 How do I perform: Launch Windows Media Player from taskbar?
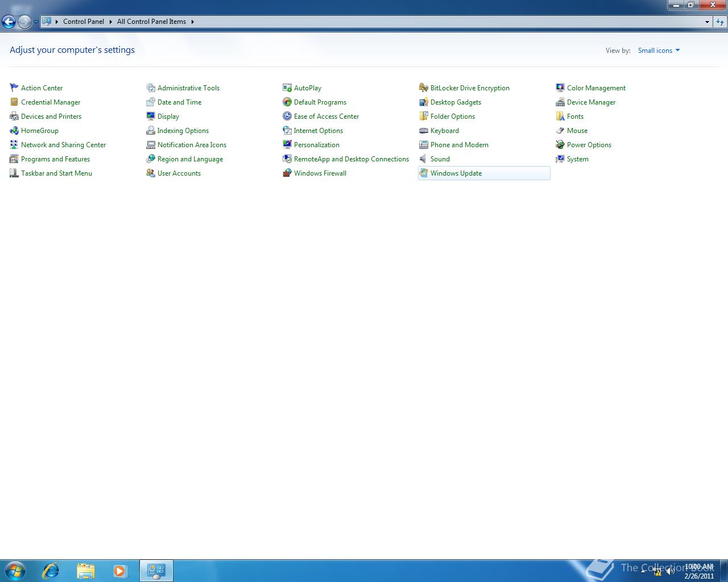coord(120,571)
